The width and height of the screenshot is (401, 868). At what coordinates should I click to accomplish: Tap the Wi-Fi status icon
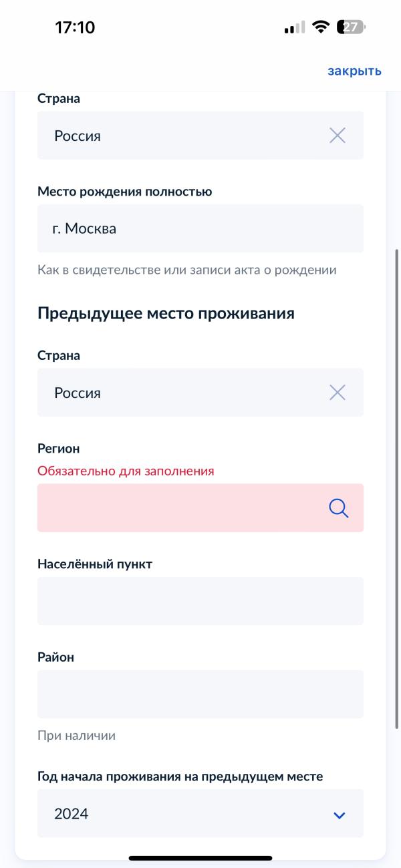pos(321,27)
